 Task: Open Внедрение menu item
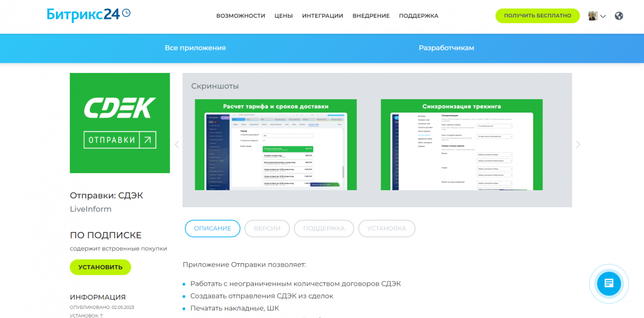pyautogui.click(x=371, y=16)
